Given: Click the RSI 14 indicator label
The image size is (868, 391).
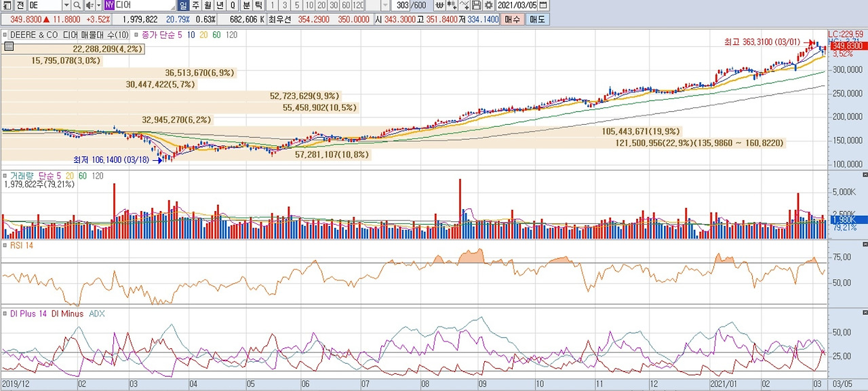Looking at the screenshot, I should tap(20, 244).
